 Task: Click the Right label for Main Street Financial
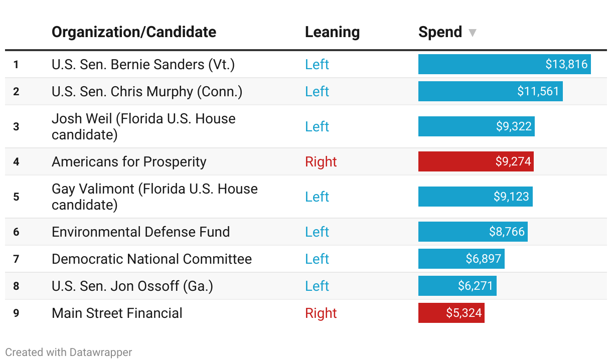[x=321, y=313]
